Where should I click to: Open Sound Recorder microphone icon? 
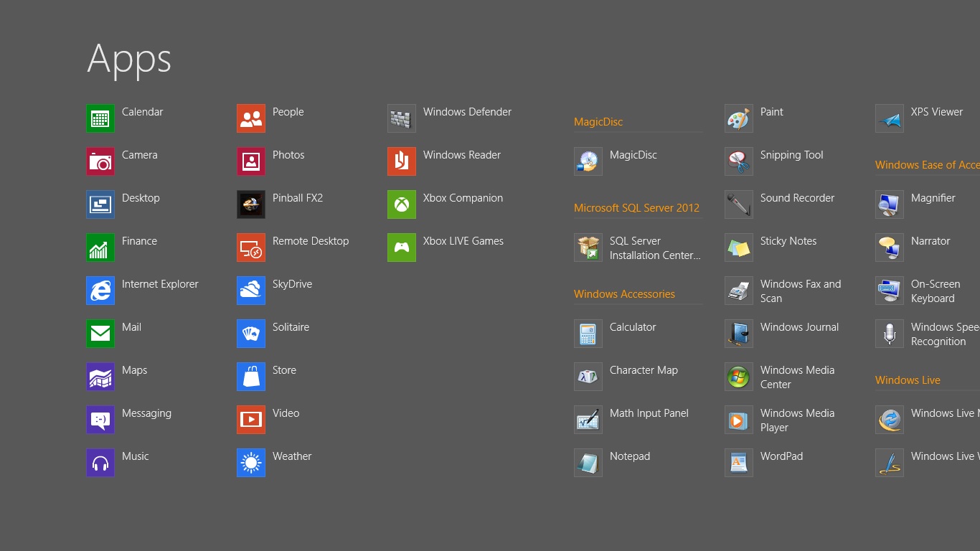pos(739,204)
